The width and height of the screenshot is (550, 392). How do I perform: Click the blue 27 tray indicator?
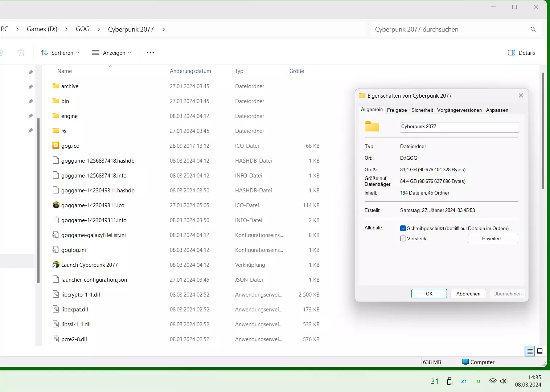click(464, 381)
